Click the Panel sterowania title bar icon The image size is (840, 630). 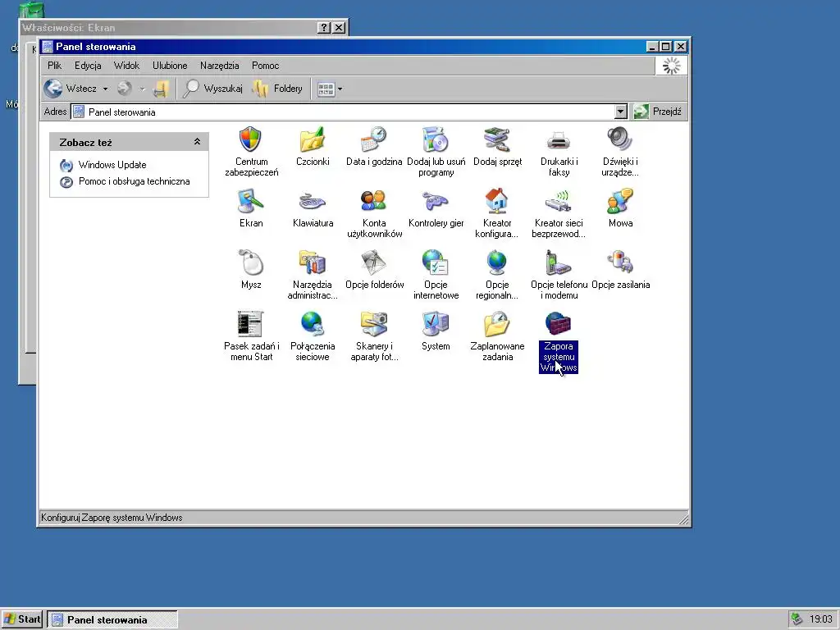point(48,47)
